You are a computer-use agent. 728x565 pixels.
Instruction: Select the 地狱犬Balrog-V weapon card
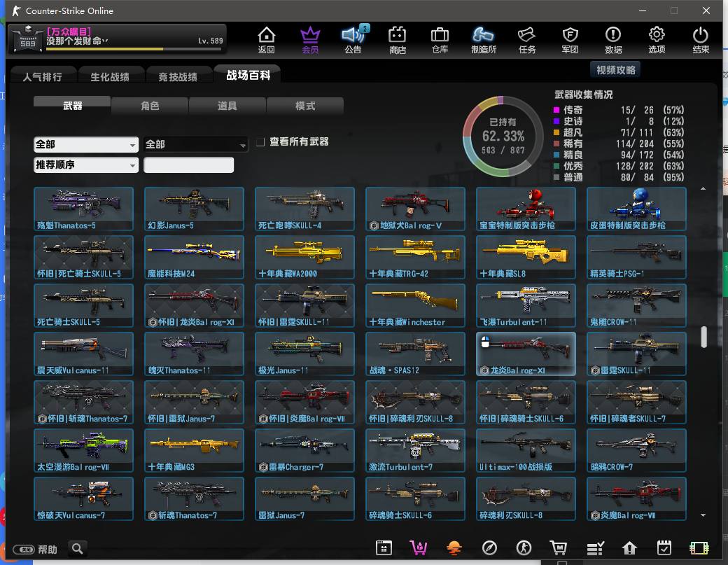[x=415, y=209]
